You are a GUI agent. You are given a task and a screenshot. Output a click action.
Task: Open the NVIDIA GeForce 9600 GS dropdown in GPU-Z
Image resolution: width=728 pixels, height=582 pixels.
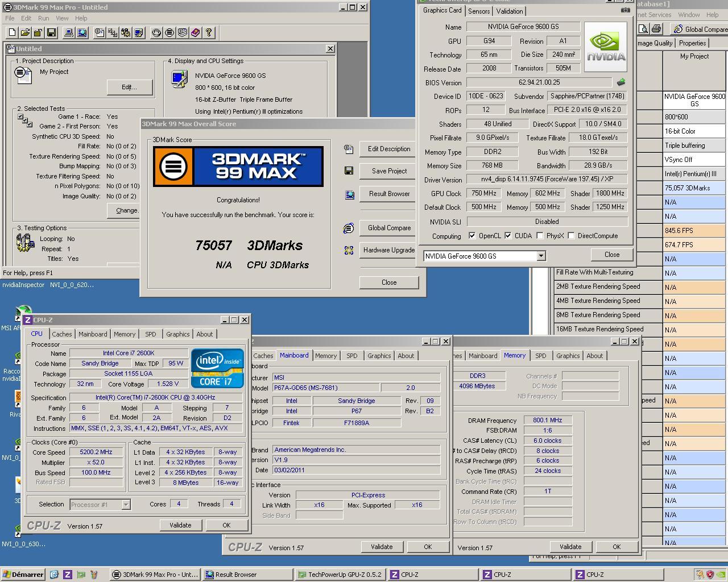pyautogui.click(x=541, y=256)
